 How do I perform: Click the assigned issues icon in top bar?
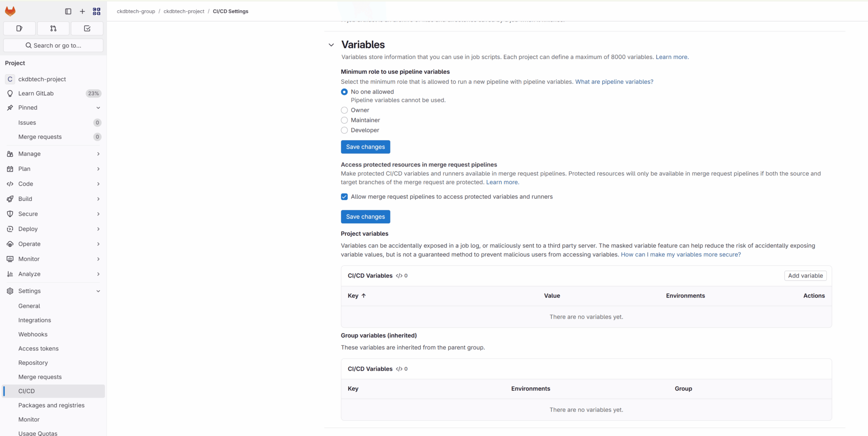coord(19,28)
